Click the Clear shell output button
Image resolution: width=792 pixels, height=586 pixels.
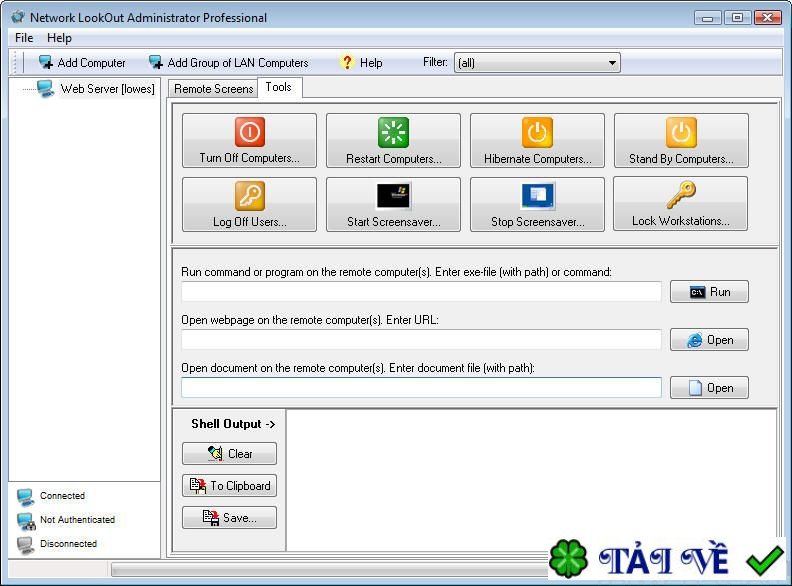(229, 454)
